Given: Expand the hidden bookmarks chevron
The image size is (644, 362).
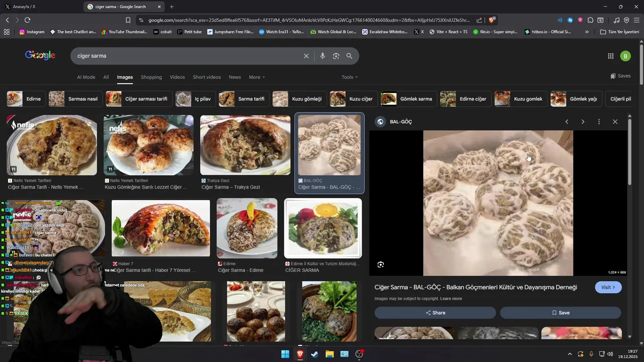Looking at the screenshot, I should pyautogui.click(x=587, y=32).
